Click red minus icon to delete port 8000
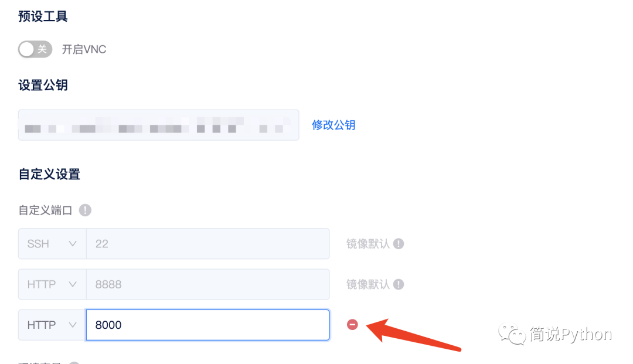This screenshot has height=364, width=633. coord(352,324)
